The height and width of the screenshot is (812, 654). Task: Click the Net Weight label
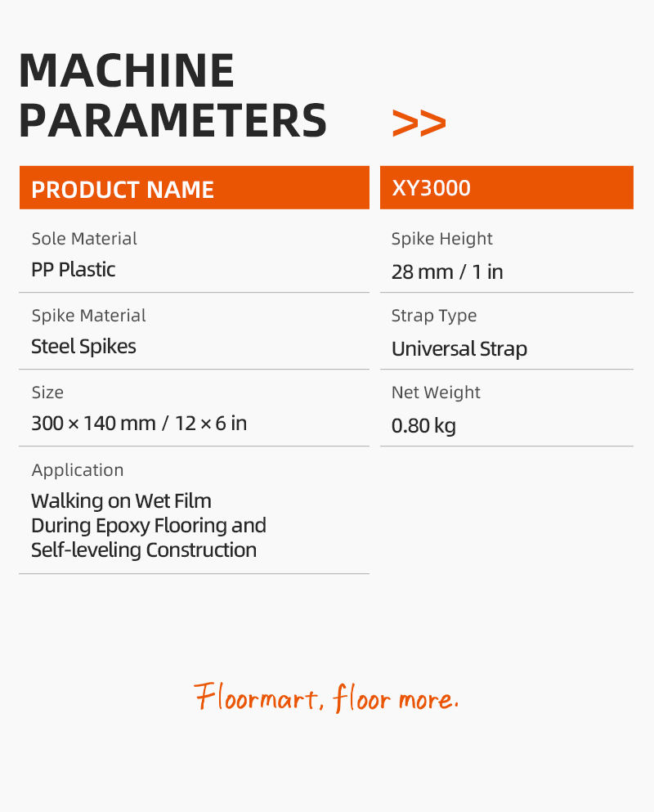click(436, 393)
